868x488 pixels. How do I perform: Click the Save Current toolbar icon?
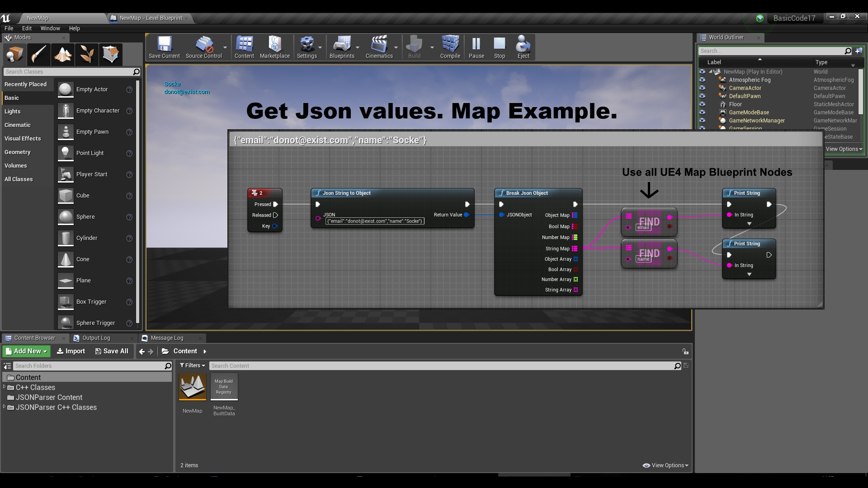point(164,47)
